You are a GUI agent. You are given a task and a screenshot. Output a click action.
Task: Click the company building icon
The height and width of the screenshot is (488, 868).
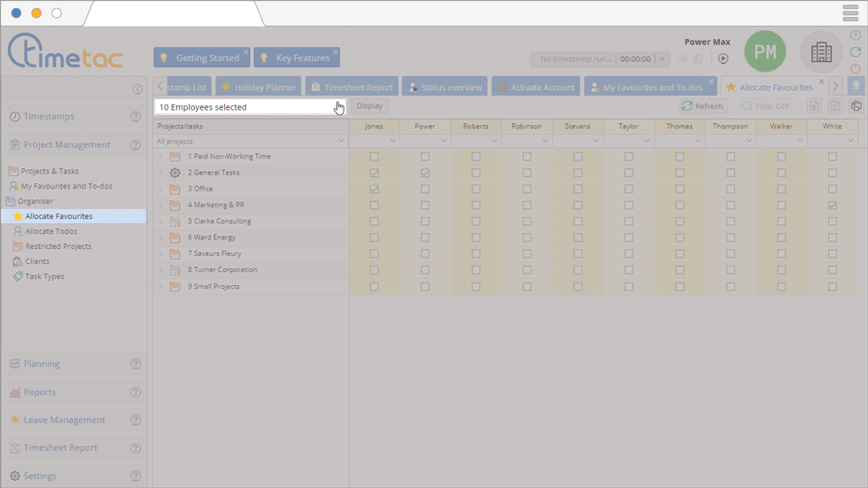(x=821, y=52)
